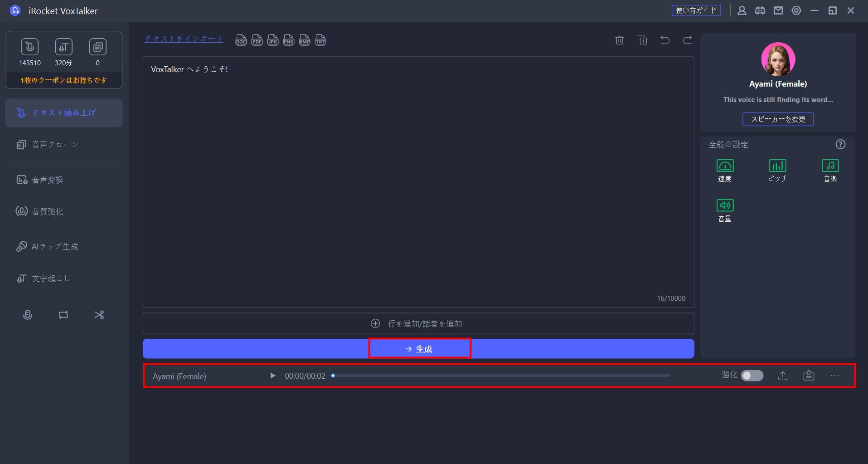Viewport: 868px width, 464px height.
Task: Click the audio playback progress slider
Action: click(501, 376)
